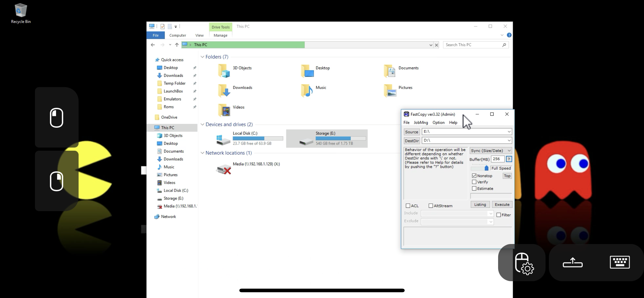
Task: Go up one level with the up arrow
Action: point(177,45)
